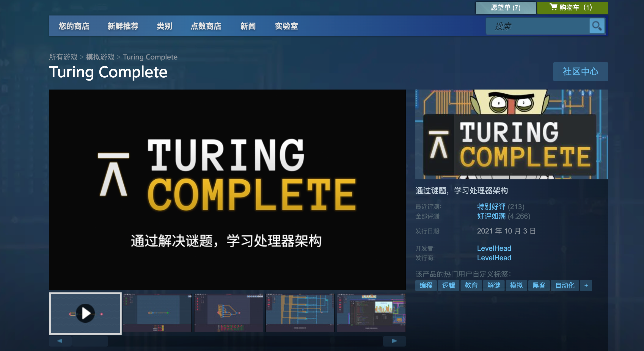Select the 教育 tag

pyautogui.click(x=471, y=286)
